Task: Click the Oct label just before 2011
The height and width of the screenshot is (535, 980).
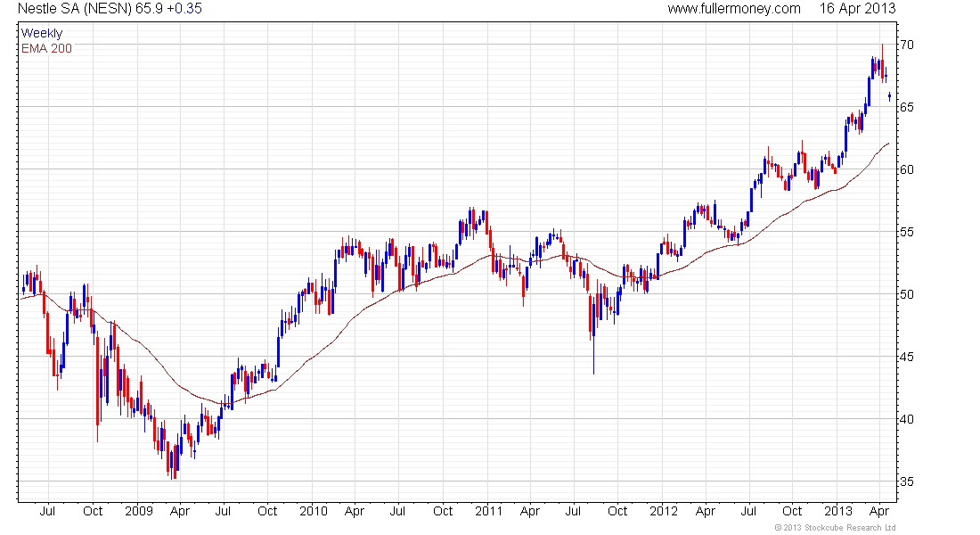Action: click(443, 511)
